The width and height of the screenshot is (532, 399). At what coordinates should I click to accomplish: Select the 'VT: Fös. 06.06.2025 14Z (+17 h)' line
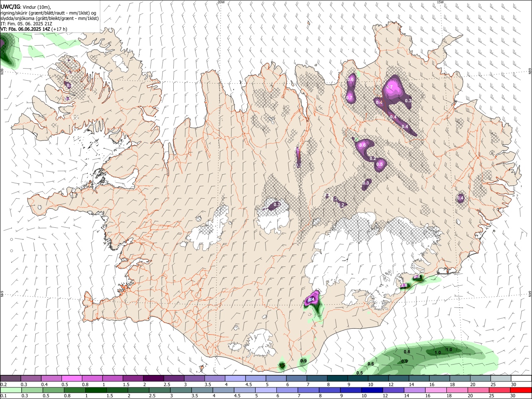click(34, 29)
